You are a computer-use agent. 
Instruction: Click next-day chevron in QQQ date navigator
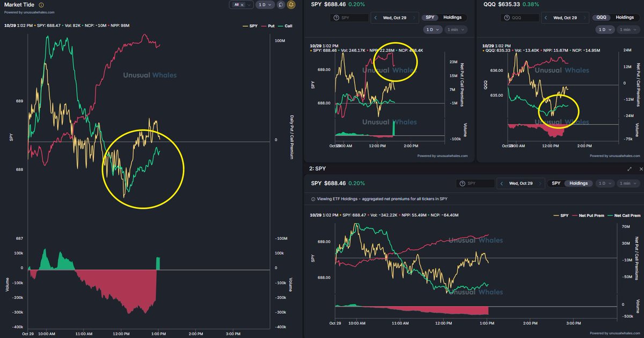pyautogui.click(x=584, y=17)
